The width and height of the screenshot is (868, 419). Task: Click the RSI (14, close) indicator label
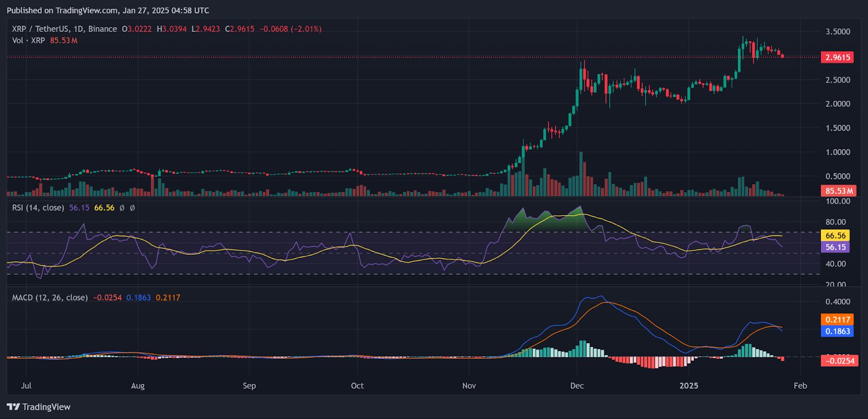[x=38, y=208]
